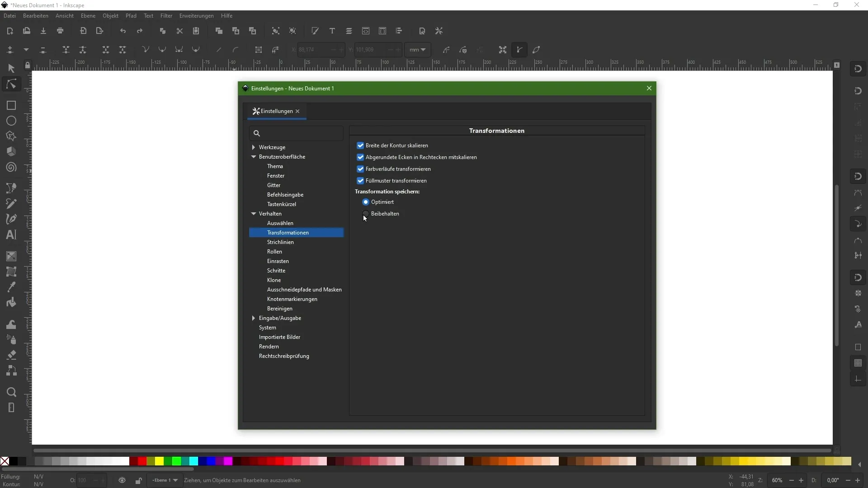The height and width of the screenshot is (488, 868).
Task: Toggle 'Abgerundete Ecken in Rechtecken mitskalieren'
Action: pyautogui.click(x=360, y=157)
